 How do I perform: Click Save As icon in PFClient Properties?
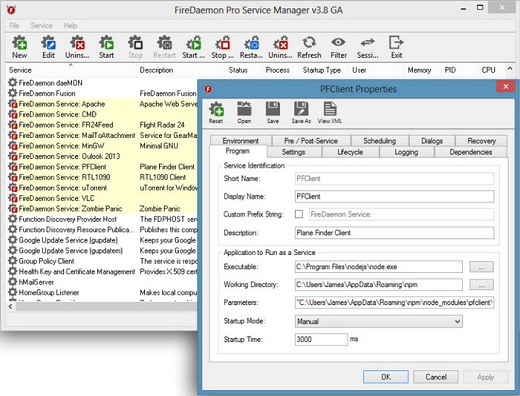tap(301, 113)
